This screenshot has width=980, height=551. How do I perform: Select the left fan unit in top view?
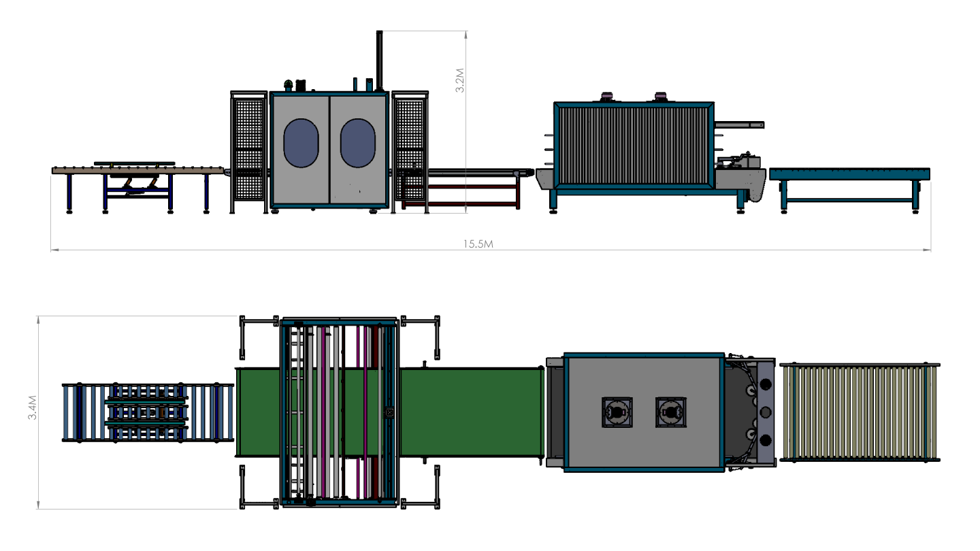[x=617, y=412]
